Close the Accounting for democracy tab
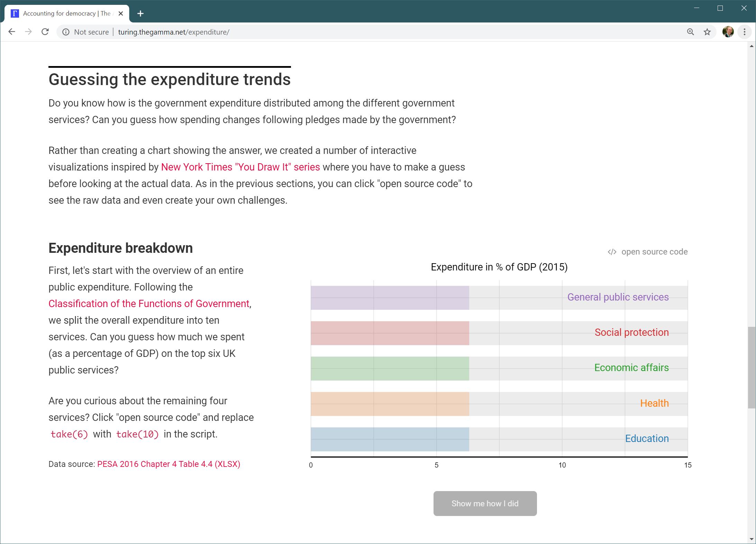 [121, 13]
